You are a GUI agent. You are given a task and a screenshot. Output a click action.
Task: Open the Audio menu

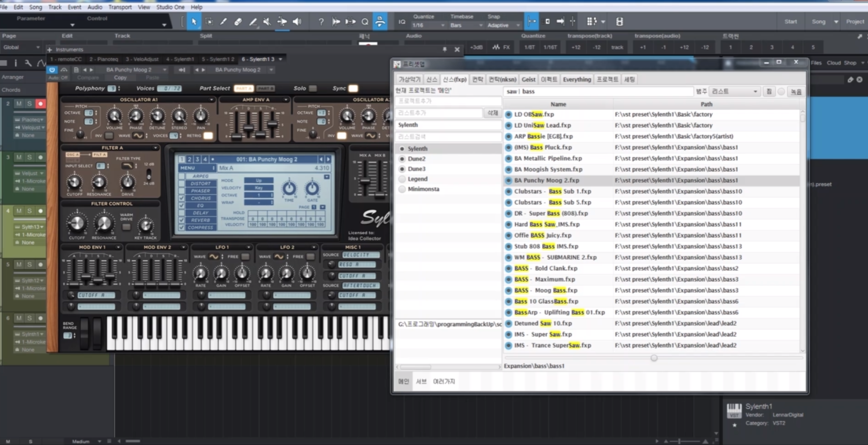tap(95, 7)
